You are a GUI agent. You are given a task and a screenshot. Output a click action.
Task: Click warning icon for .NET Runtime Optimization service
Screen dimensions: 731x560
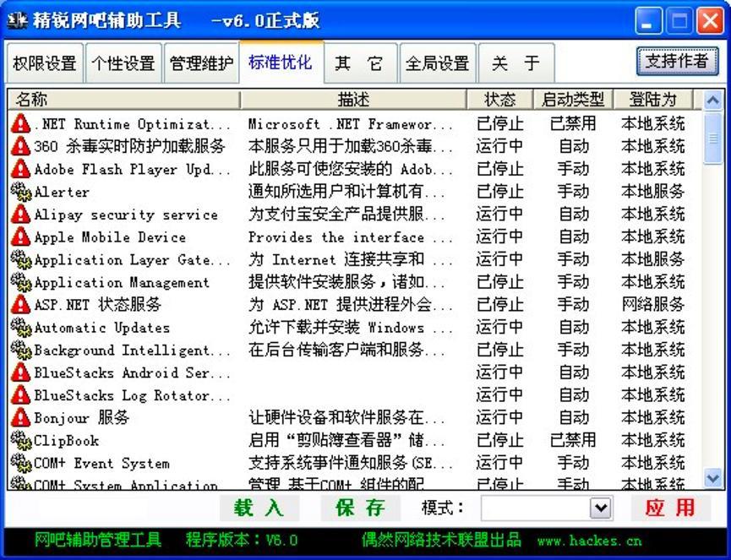click(x=20, y=124)
